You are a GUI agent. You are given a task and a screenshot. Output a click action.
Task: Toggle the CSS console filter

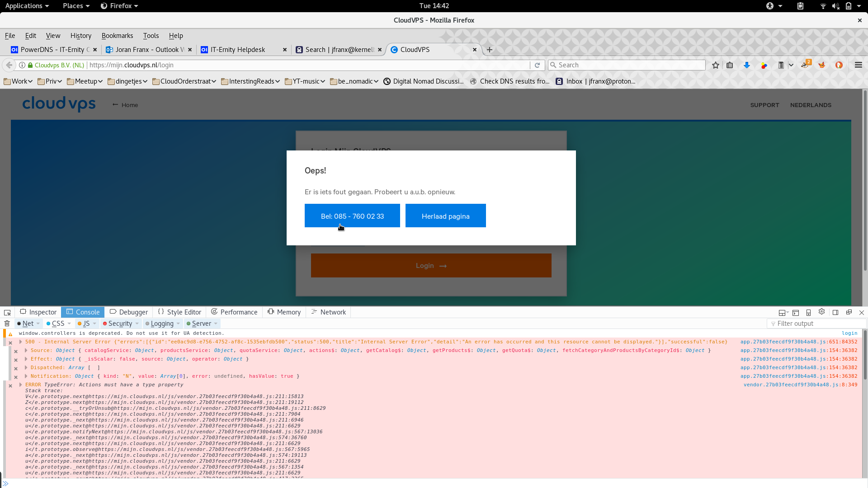click(x=58, y=324)
